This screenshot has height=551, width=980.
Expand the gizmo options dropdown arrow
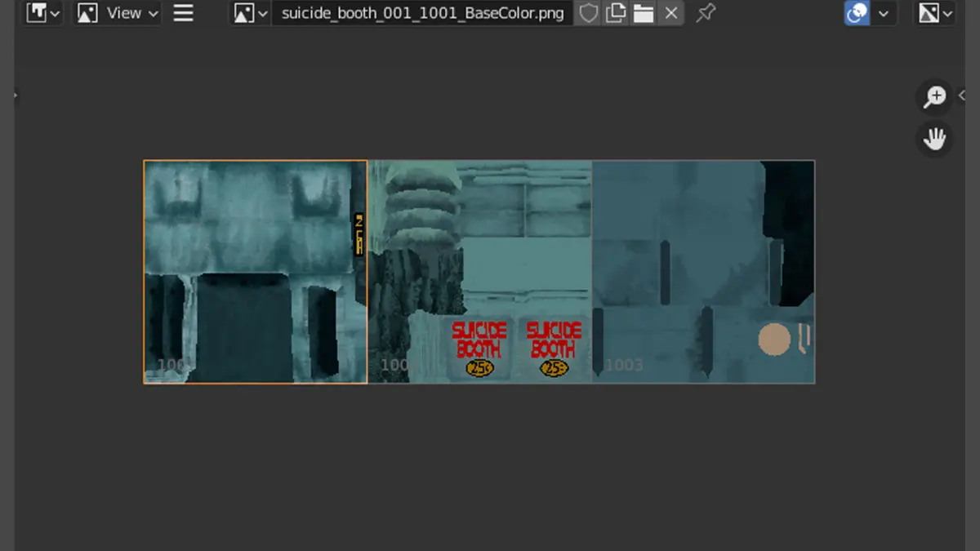[x=884, y=13]
